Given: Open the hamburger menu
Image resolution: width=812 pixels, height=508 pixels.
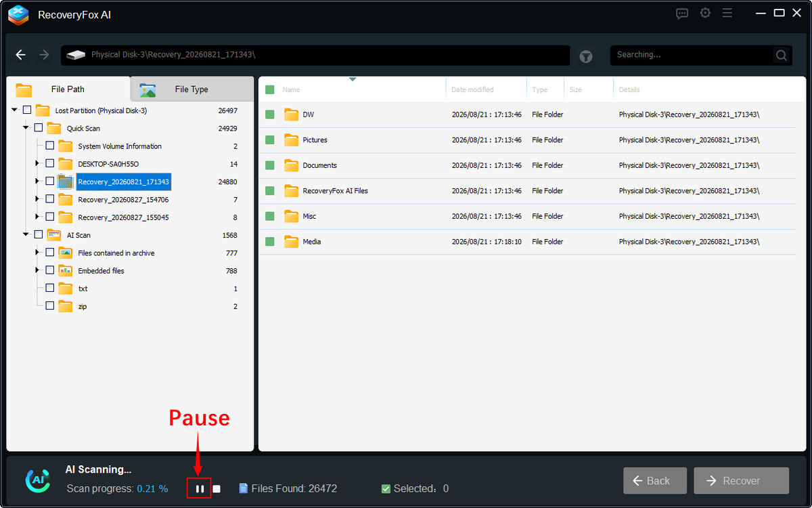Looking at the screenshot, I should point(727,13).
